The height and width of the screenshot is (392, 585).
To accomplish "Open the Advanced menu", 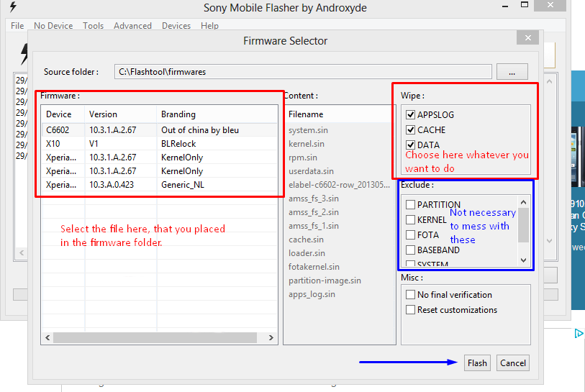I will point(132,26).
